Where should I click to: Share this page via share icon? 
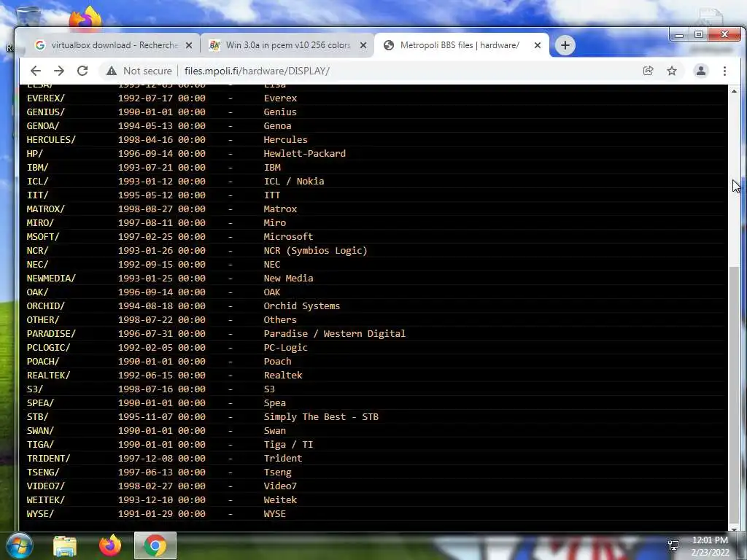[x=648, y=71]
